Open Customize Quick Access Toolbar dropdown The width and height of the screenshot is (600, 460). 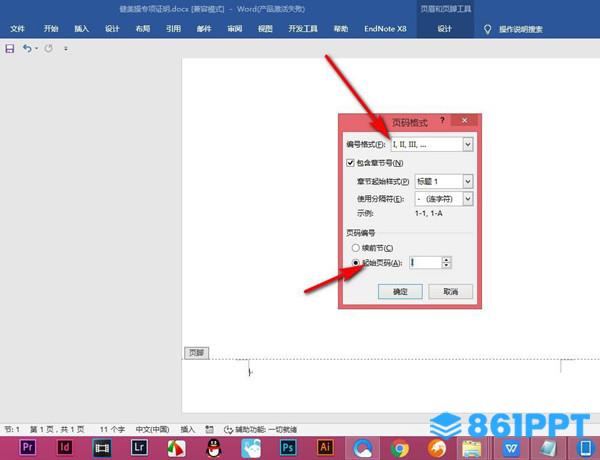66,49
